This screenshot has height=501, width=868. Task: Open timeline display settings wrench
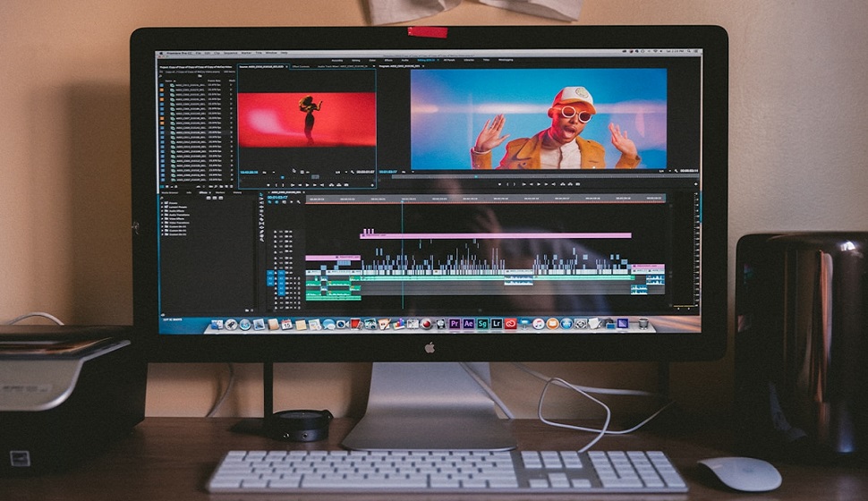pos(298,202)
